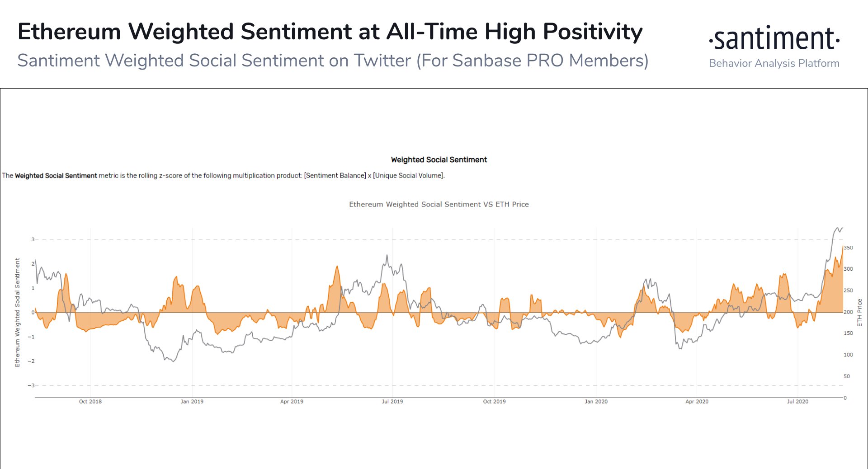This screenshot has height=469, width=868.
Task: Select the Apr 2019 axis label
Action: coord(292,401)
